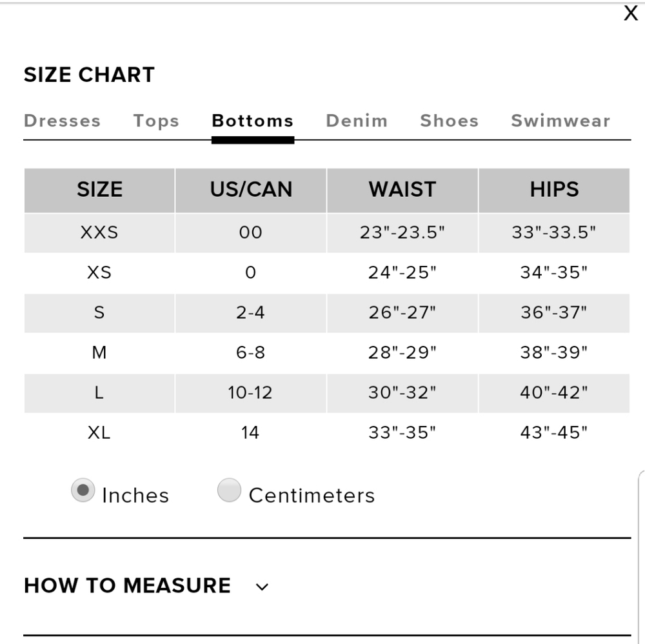Viewport: 645px width, 644px height.
Task: Select the XXS size row
Action: click(99, 232)
